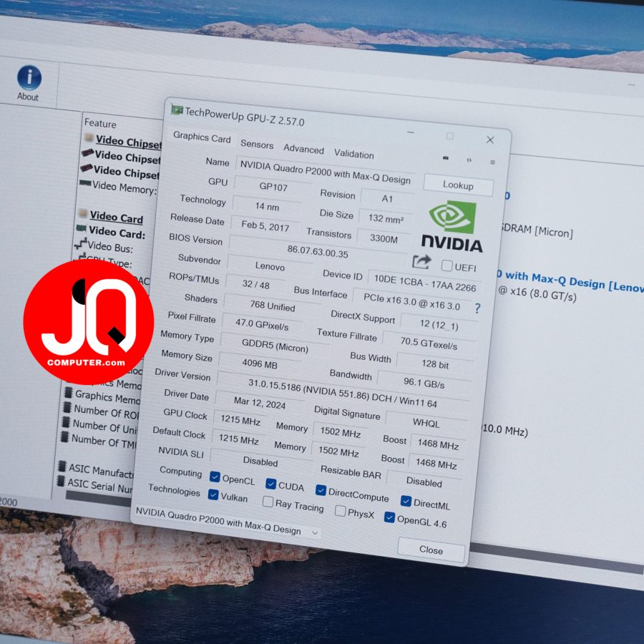Toggle the OpenCL checkbox

[x=215, y=477]
